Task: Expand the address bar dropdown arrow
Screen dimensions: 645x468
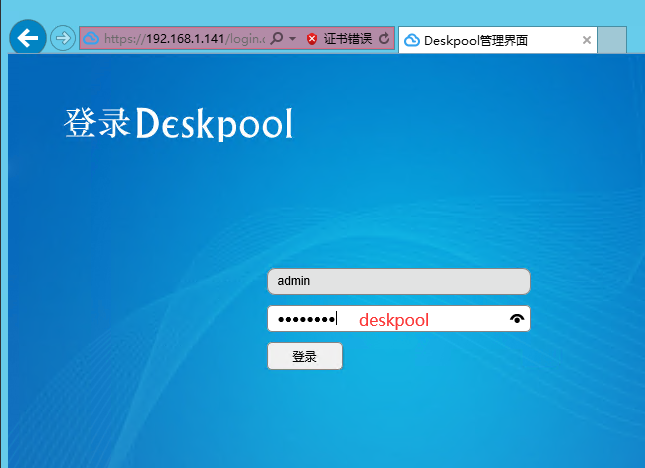Action: click(292, 39)
